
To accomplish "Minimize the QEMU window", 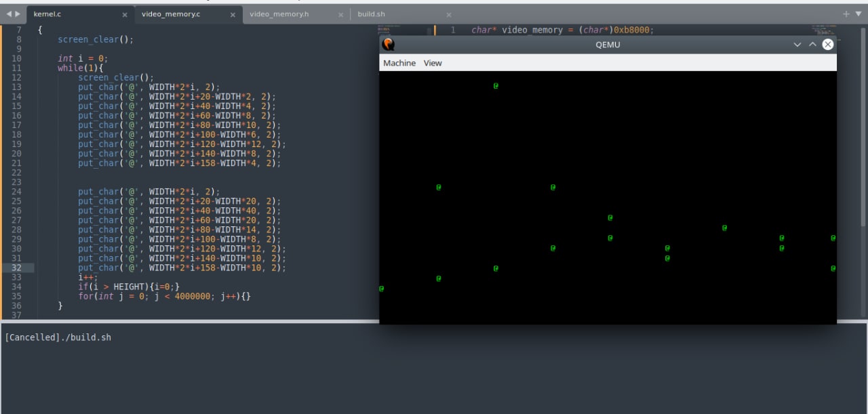I will [797, 44].
